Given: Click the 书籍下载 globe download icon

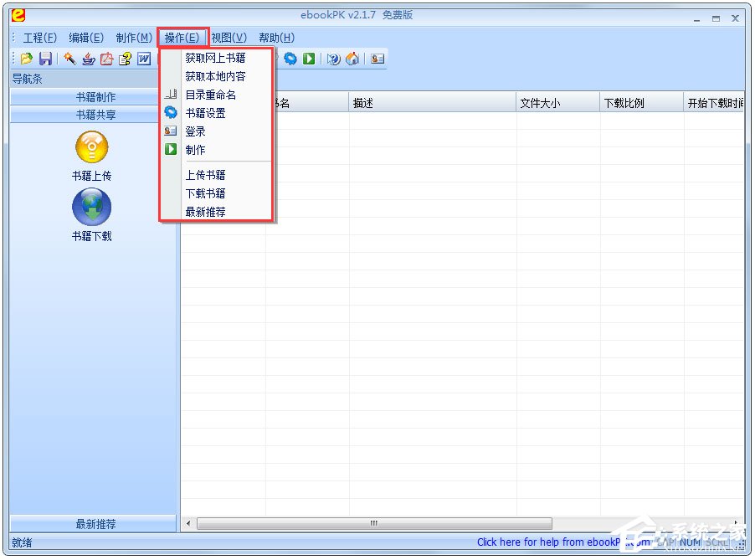Looking at the screenshot, I should (x=92, y=207).
